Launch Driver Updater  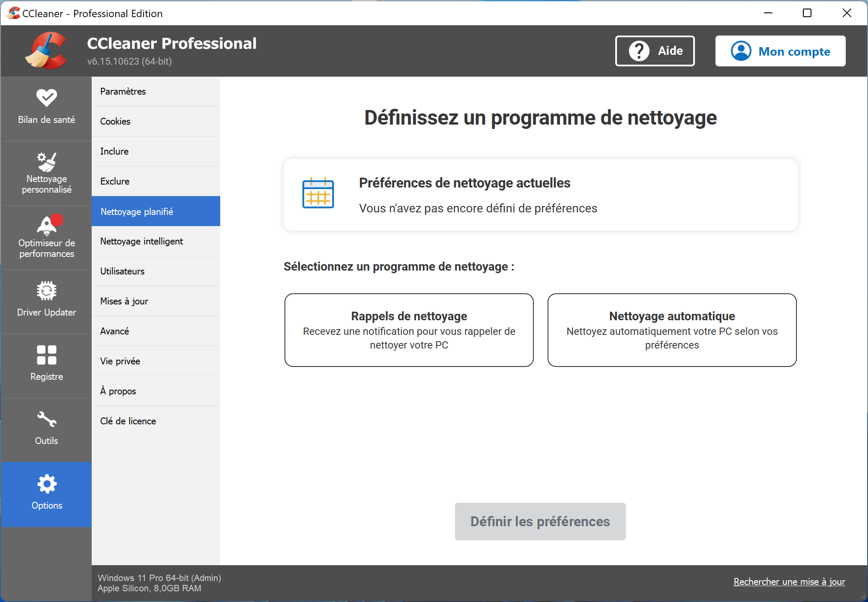click(46, 300)
